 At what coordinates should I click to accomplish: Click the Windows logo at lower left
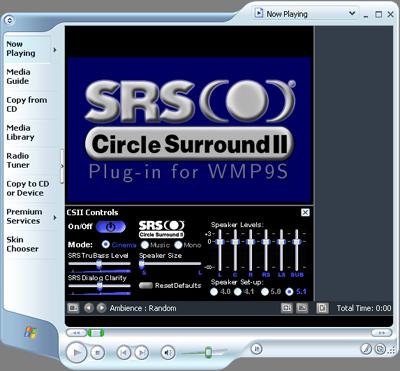click(x=31, y=332)
